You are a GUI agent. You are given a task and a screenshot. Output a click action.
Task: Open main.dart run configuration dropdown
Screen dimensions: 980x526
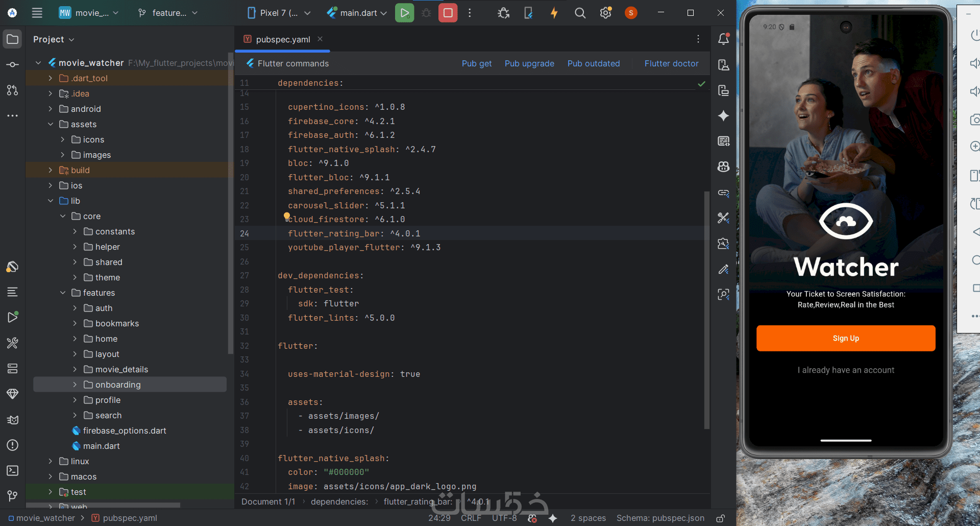pyautogui.click(x=357, y=13)
